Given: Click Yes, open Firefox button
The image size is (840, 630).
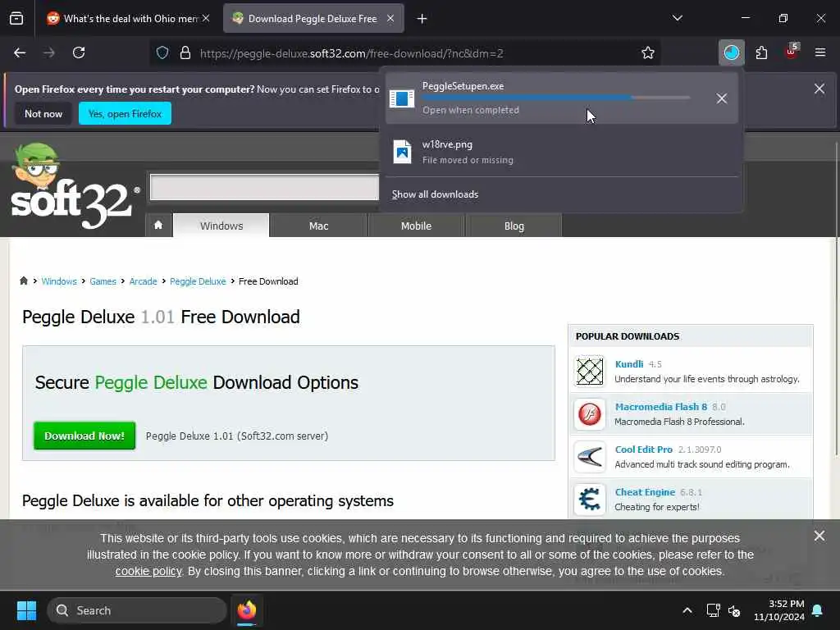Looking at the screenshot, I should (125, 113).
